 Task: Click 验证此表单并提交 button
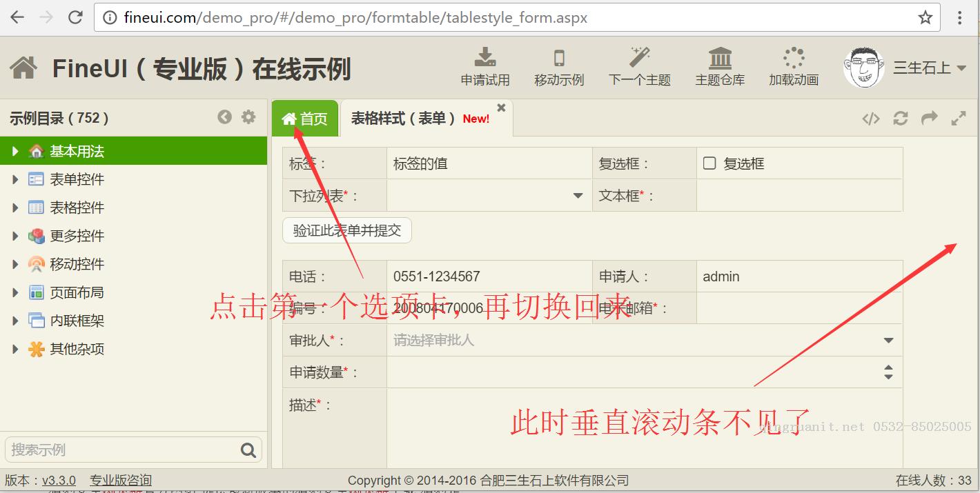[x=347, y=230]
